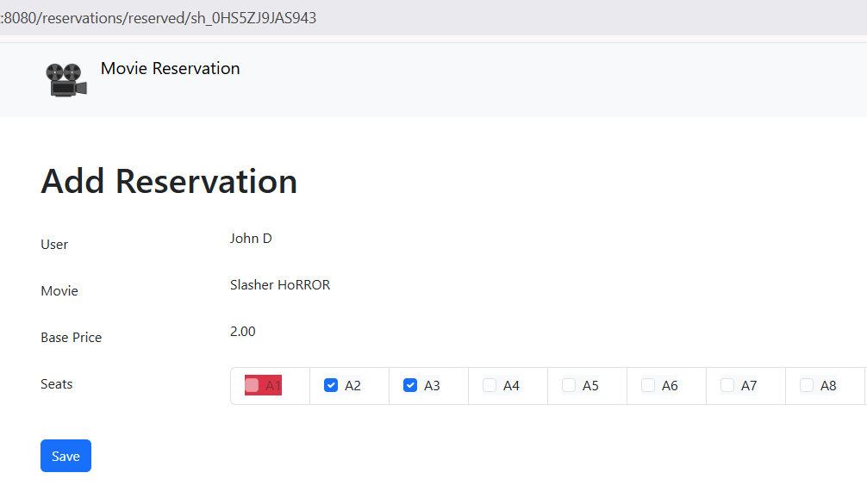867x504 pixels.
Task: Uncheck seat A3 checkbox
Action: click(410, 385)
